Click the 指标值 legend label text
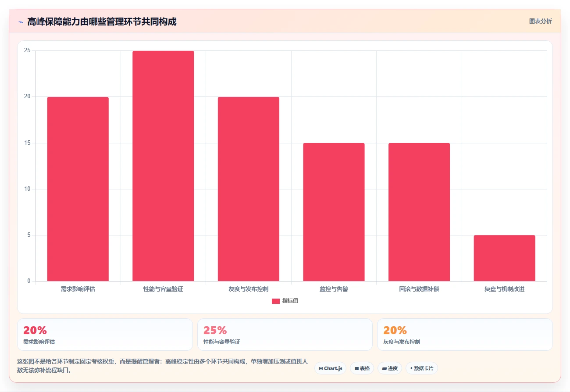This screenshot has width=570, height=392. click(290, 301)
